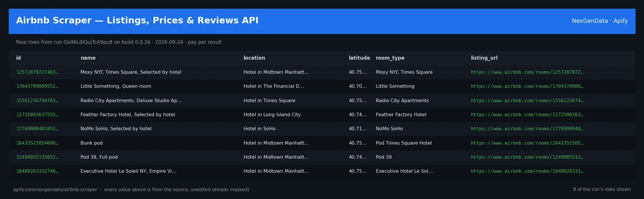This screenshot has width=644, height=199.
Task: Click location 'Hotel in Times Square'
Action: tap(269, 101)
